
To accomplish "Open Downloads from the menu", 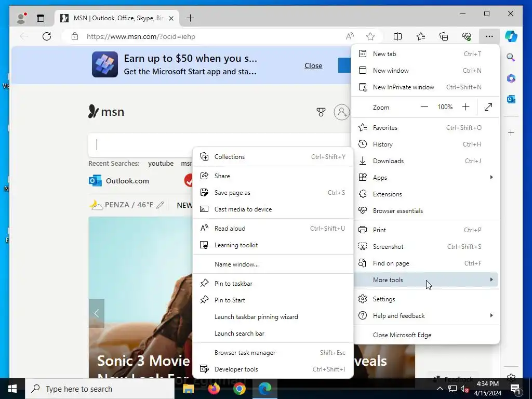I will click(426, 161).
